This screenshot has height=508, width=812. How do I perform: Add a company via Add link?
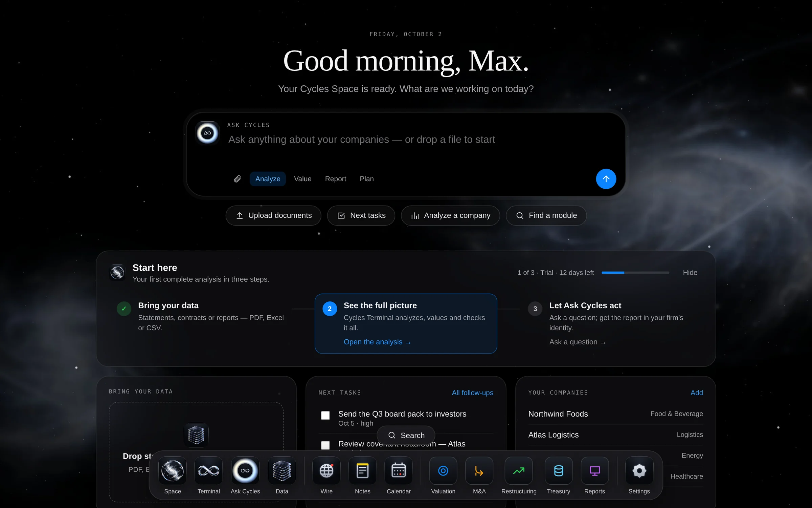(697, 393)
